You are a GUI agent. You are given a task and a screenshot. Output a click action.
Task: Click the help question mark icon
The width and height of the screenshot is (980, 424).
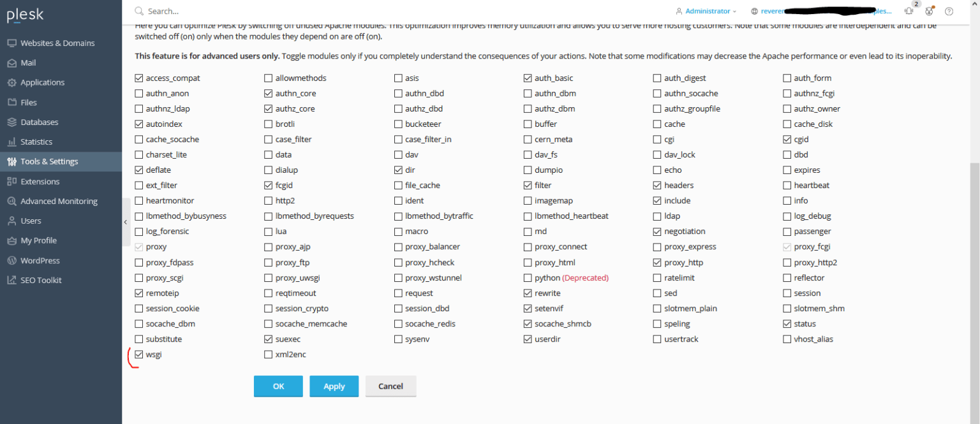(x=949, y=11)
